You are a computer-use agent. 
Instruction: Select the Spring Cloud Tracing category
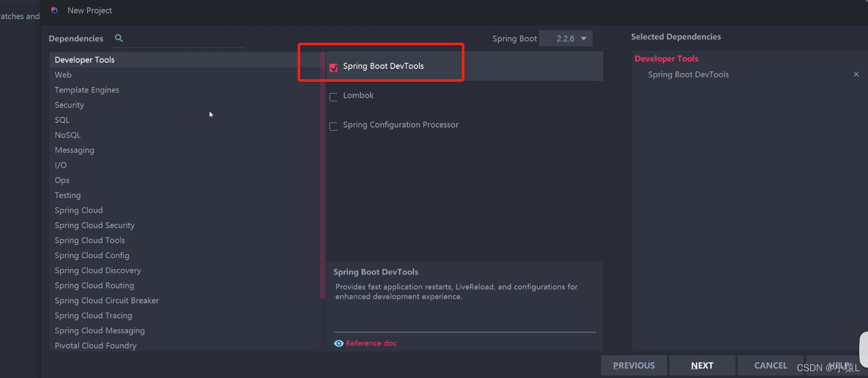tap(185, 316)
